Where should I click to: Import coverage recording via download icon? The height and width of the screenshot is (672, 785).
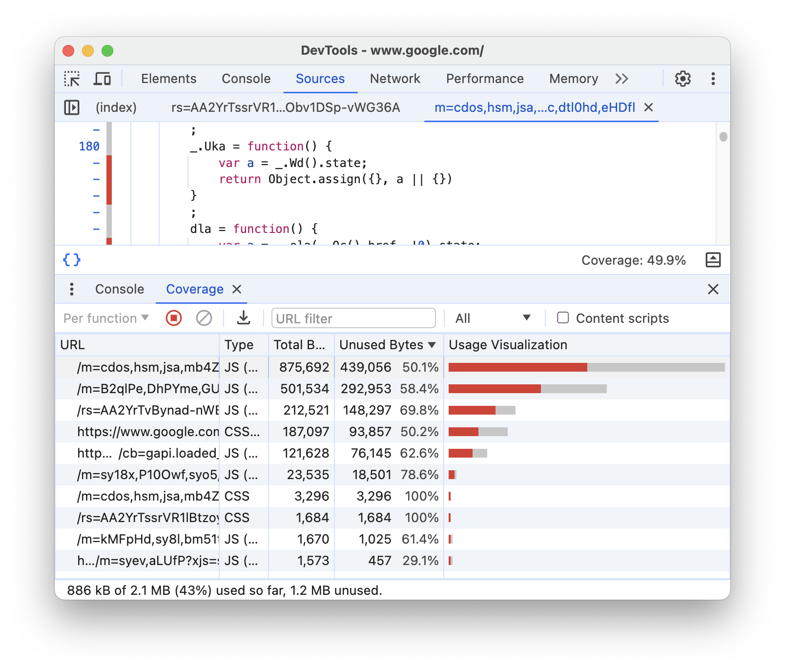(243, 318)
